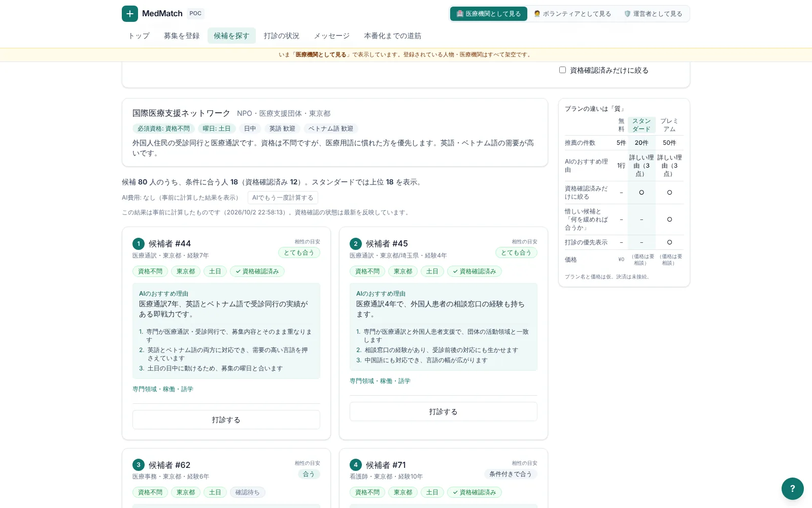
Task: Click the 曜日: 土日 tag
Action: (x=217, y=129)
